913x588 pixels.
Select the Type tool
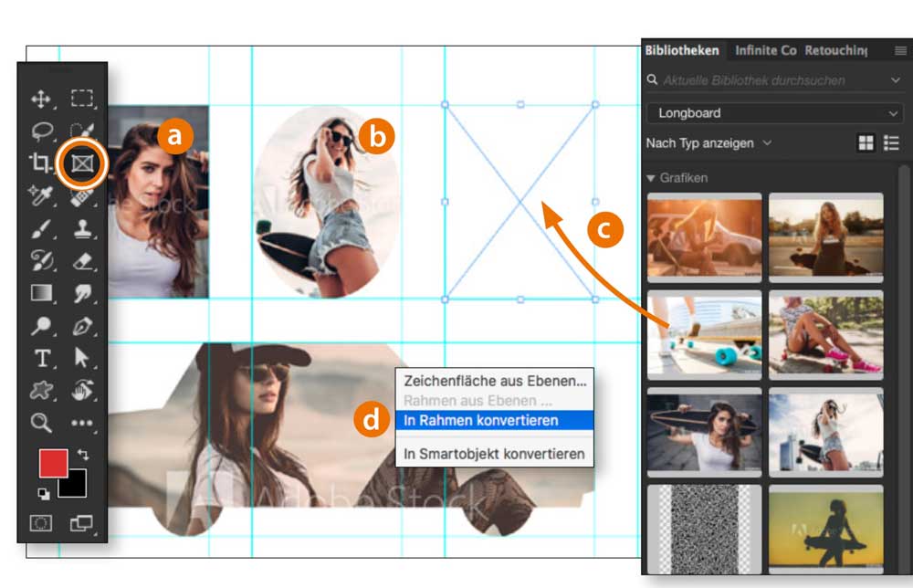pyautogui.click(x=42, y=358)
